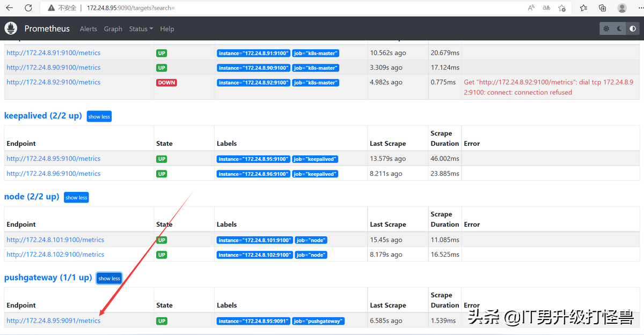Viewport: 644px width, 335px height.
Task: Click the Prometheus flame logo
Action: pos(11,28)
